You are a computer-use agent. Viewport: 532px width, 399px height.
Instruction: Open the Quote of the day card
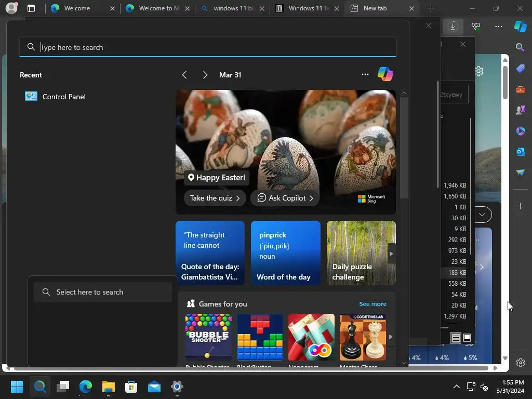pos(210,253)
